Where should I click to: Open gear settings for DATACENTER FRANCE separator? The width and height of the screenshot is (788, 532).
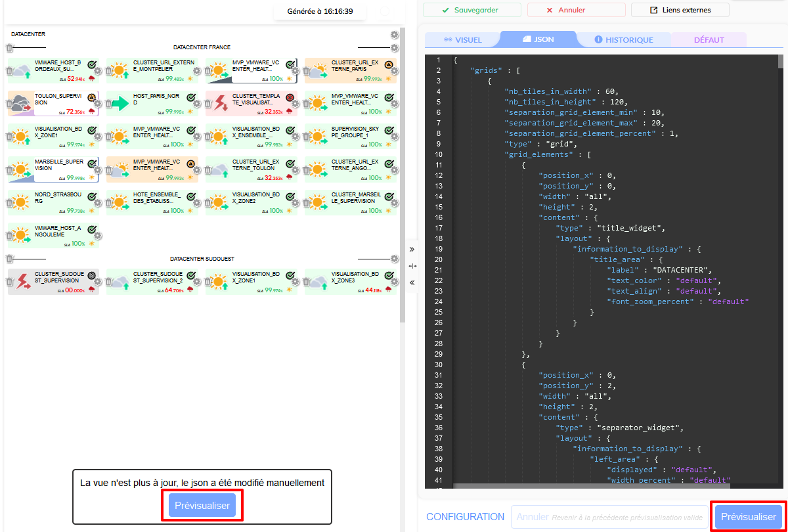pos(395,48)
